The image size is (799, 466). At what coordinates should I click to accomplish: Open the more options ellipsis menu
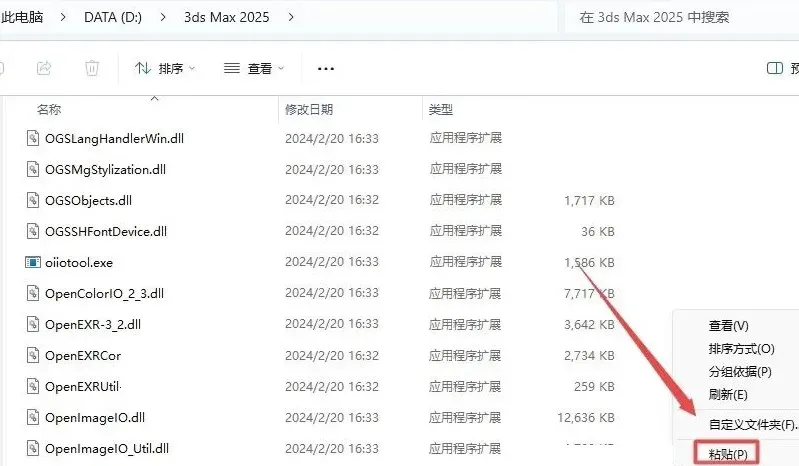click(x=326, y=68)
